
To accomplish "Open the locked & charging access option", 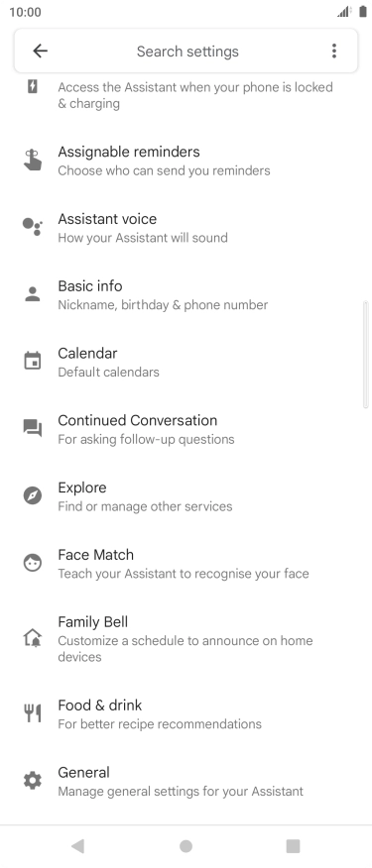I will [x=186, y=95].
